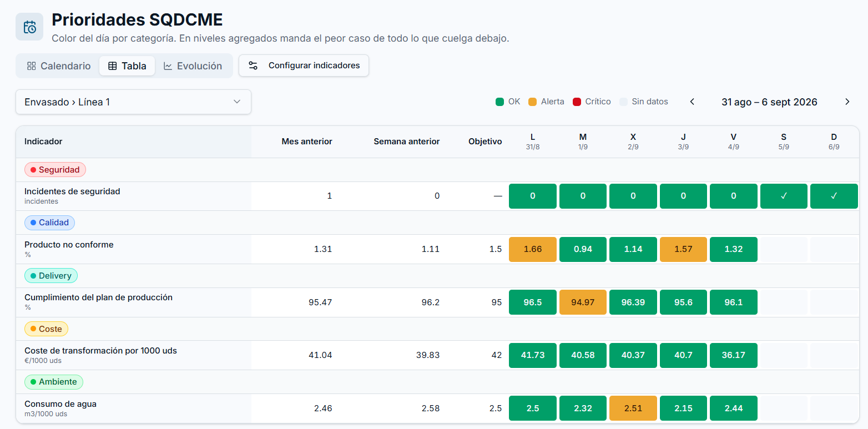Image resolution: width=868 pixels, height=429 pixels.
Task: Click Sunday checkmark cell for safety incidents
Action: click(x=834, y=196)
